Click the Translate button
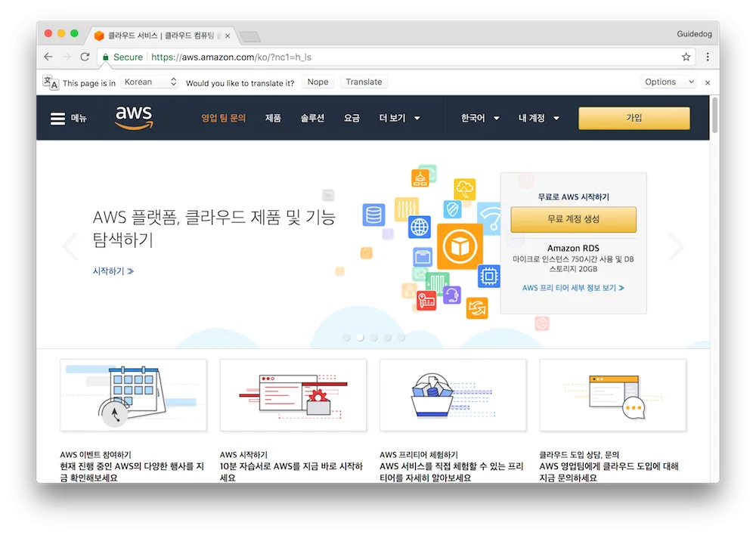 pos(364,82)
